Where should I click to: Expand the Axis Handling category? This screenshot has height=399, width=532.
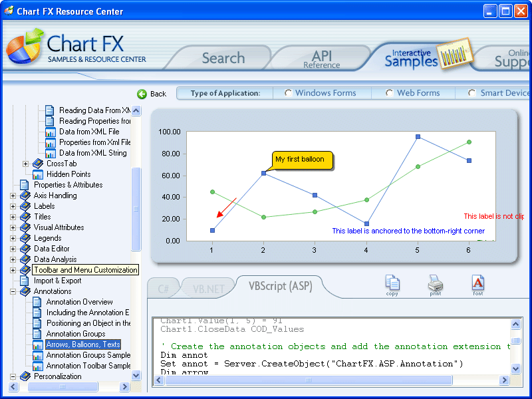[x=14, y=195]
